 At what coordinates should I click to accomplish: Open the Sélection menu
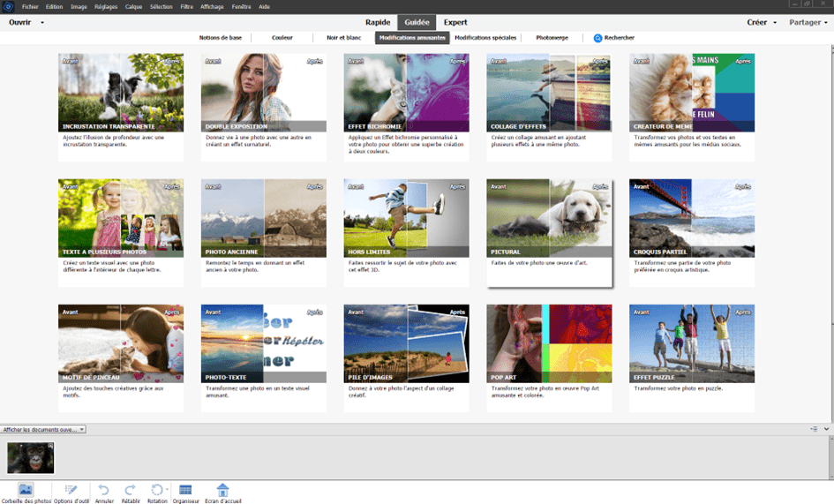tap(162, 6)
